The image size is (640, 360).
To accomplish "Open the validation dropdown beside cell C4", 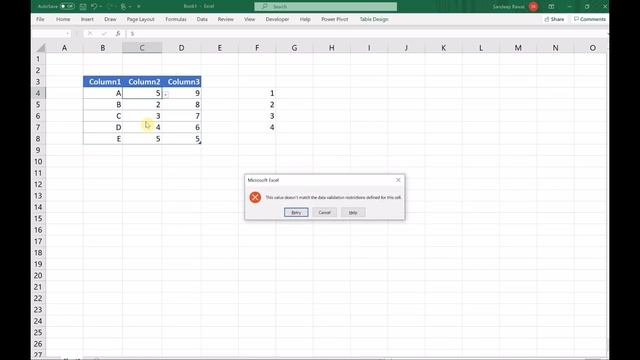I will click(x=166, y=94).
